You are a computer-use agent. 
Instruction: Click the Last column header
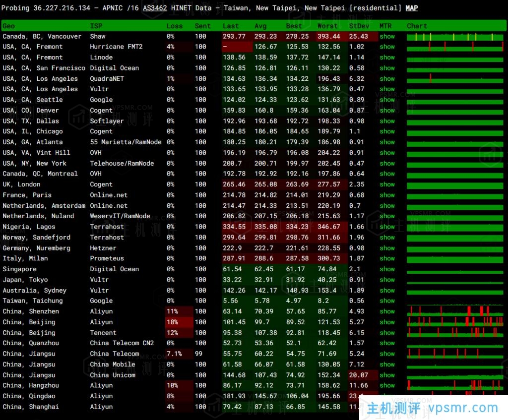[231, 26]
